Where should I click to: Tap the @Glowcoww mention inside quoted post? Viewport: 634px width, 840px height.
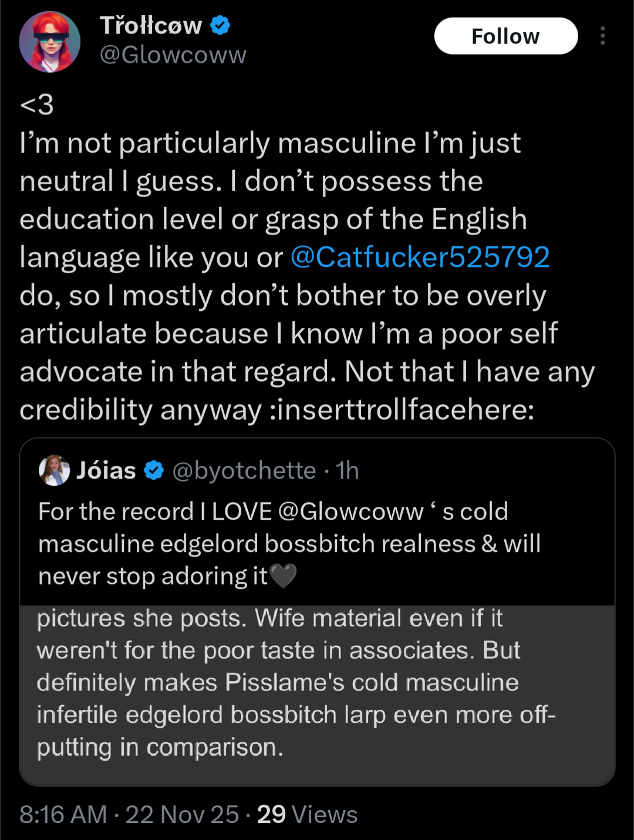tap(350, 512)
